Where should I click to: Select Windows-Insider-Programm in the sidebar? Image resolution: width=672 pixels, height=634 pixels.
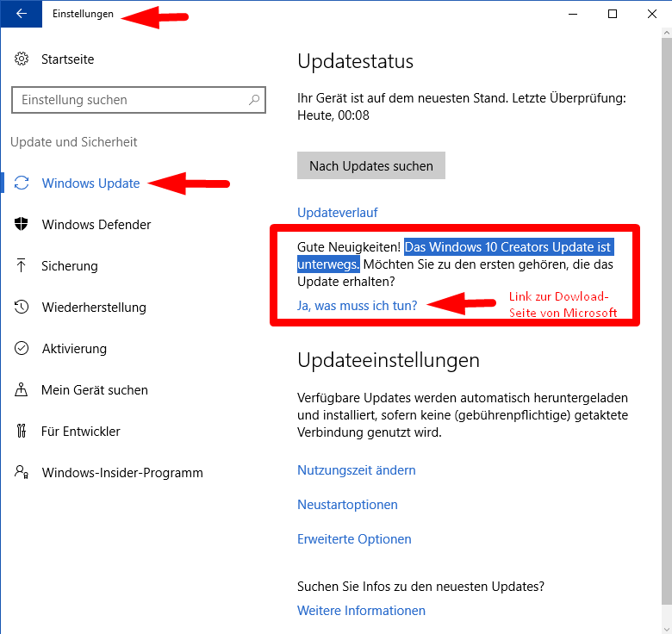coord(122,473)
